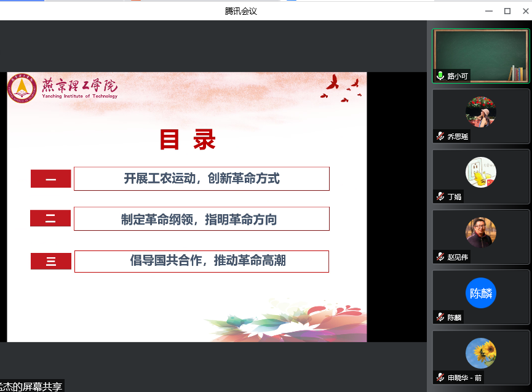Click 乔思瑶's muted microphone icon

[x=440, y=137]
